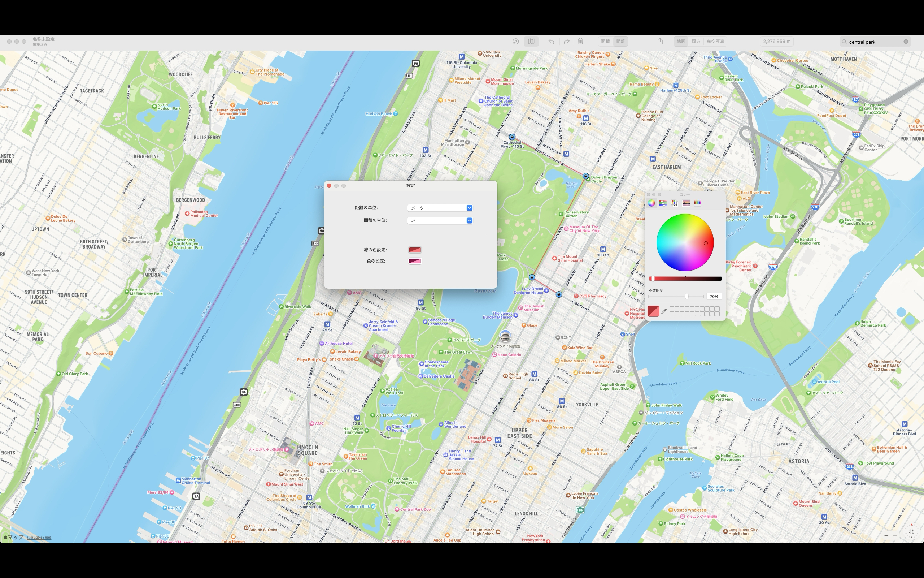Click the brightness slider under the color wheel
Screen dimensions: 924x578
click(x=685, y=279)
